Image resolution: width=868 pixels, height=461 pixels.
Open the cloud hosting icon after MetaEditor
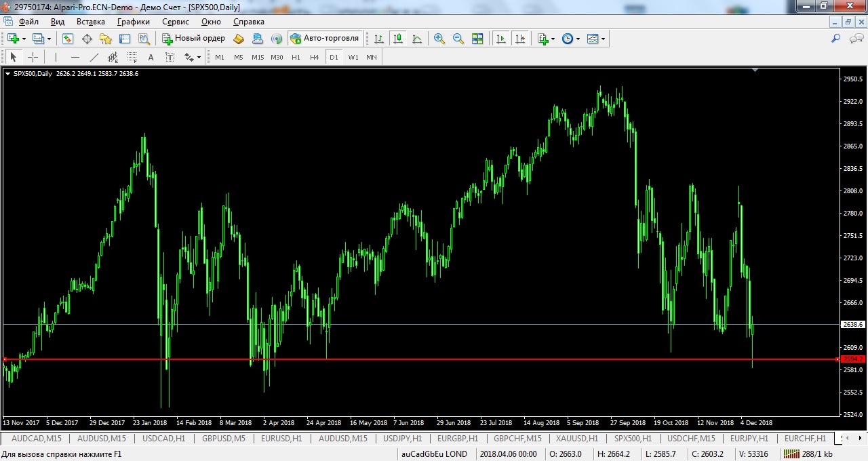(258, 39)
